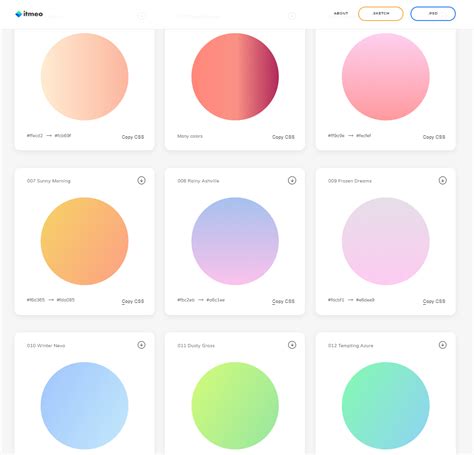The image size is (474, 455).
Task: Select the teal Tempting Azure gradient circle
Action: [x=386, y=405]
